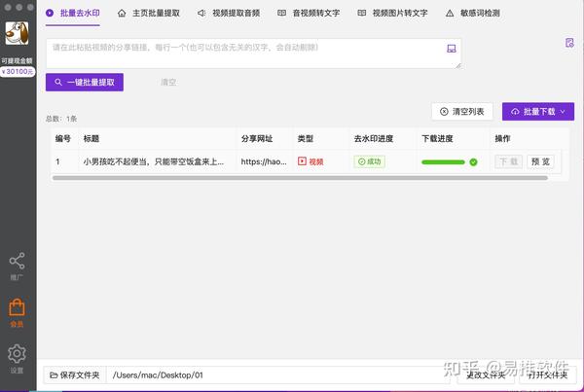Click the paste icon inside the link box
Image resolution: width=584 pixels, height=392 pixels.
(451, 49)
